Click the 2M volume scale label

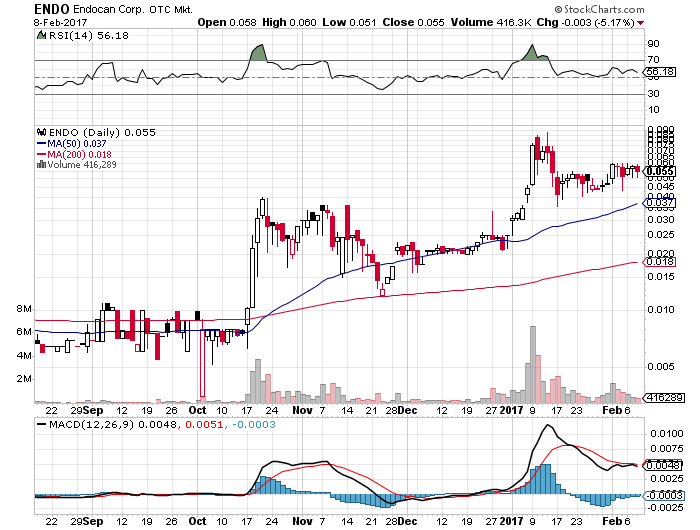24,379
